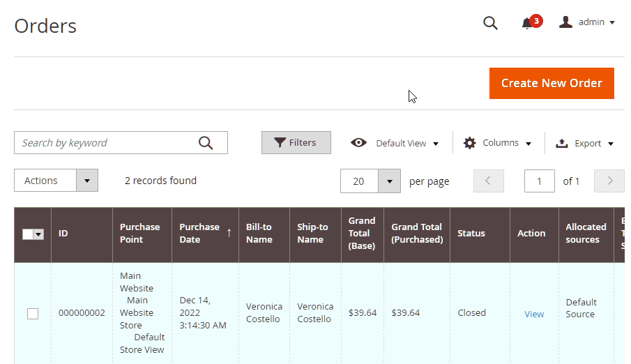Toggle the select-all header checkbox
Viewport: 631px width, 364px height.
pos(27,234)
